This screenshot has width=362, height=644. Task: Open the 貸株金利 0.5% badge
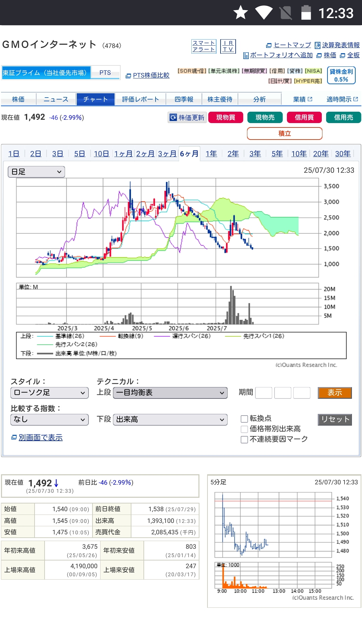[341, 75]
